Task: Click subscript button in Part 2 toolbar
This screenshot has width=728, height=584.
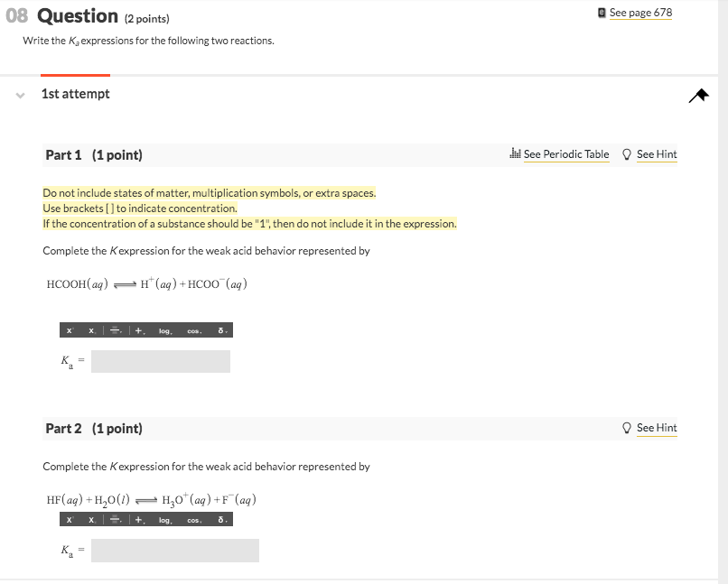Action: pos(92,520)
